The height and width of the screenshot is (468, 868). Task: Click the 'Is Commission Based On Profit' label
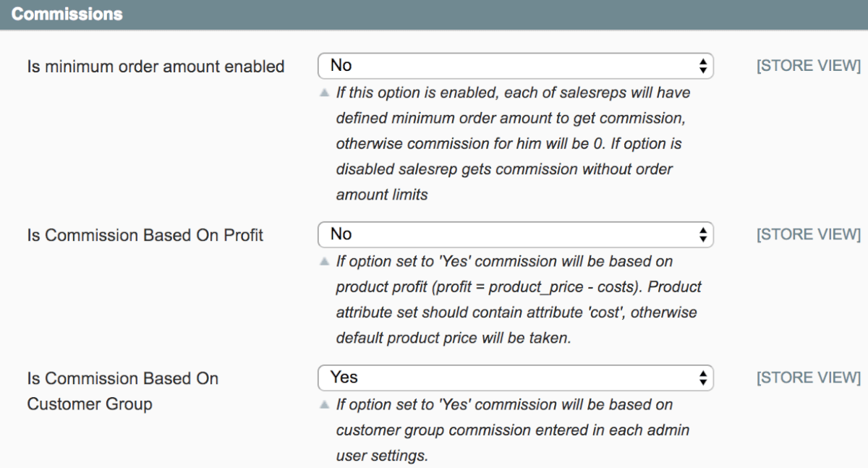coord(145,236)
